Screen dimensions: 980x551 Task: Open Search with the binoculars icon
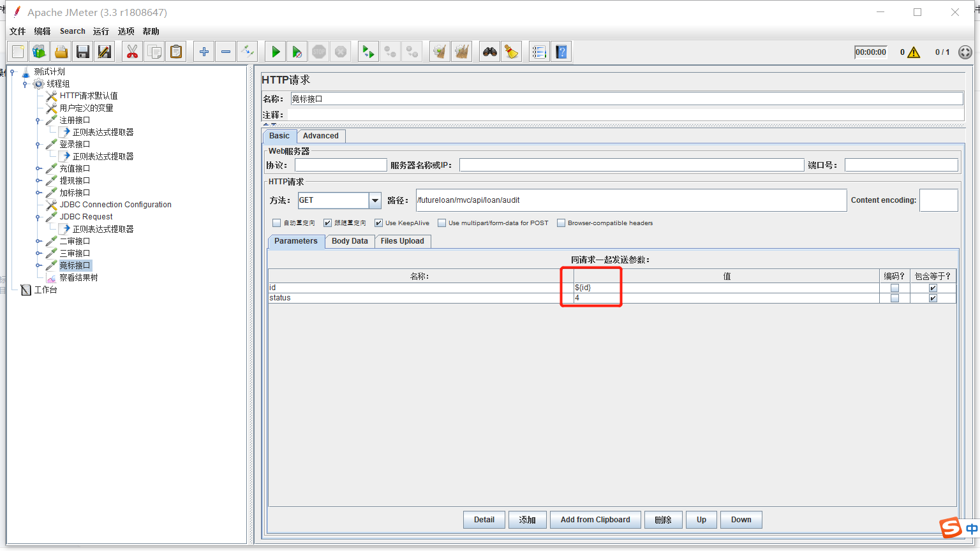[490, 52]
